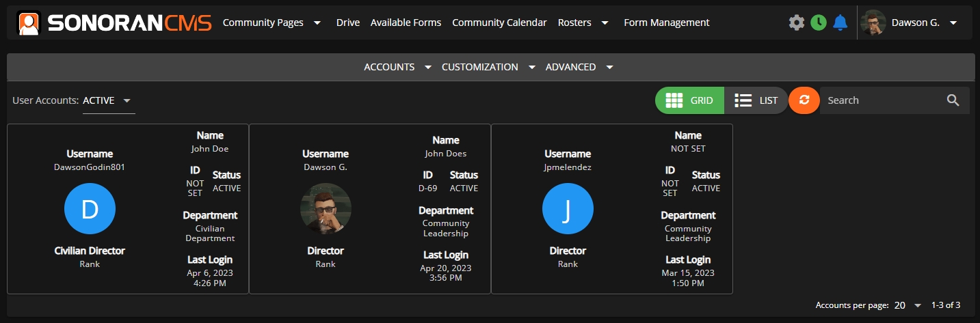Viewport: 980px width, 323px height.
Task: Switch to List view
Action: coord(756,100)
